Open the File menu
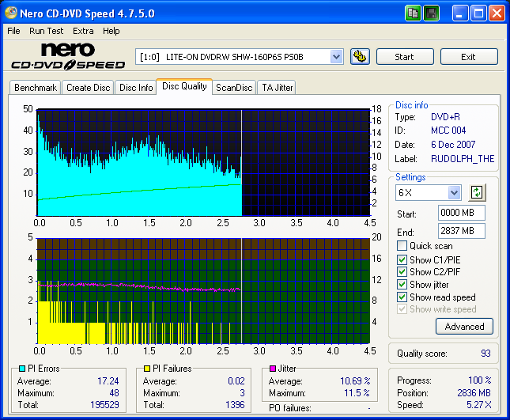Screen dimensions: 510x420 [x=13, y=31]
